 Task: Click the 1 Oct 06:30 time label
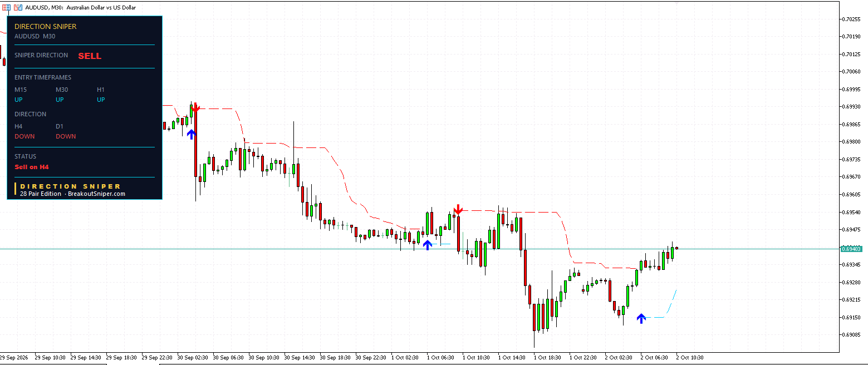[440, 358]
